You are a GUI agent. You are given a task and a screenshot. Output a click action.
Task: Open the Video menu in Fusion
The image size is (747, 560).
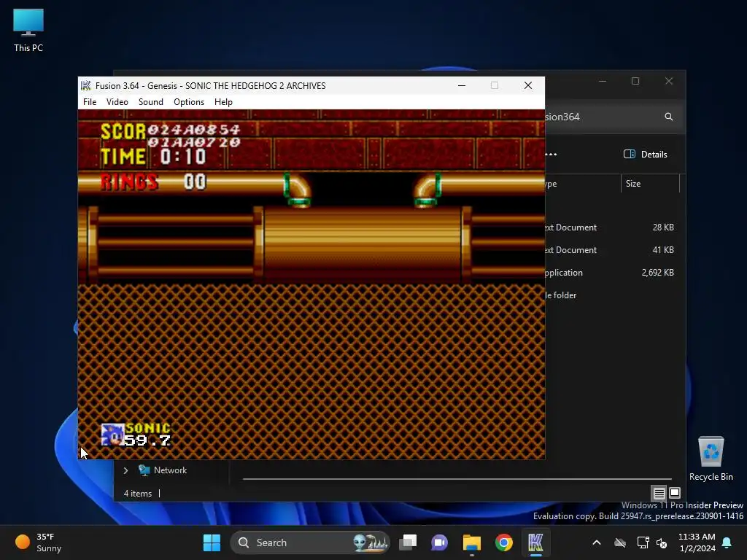point(117,102)
